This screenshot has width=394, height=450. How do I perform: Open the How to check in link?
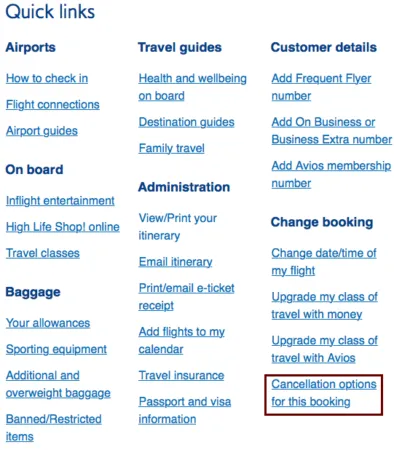point(47,78)
